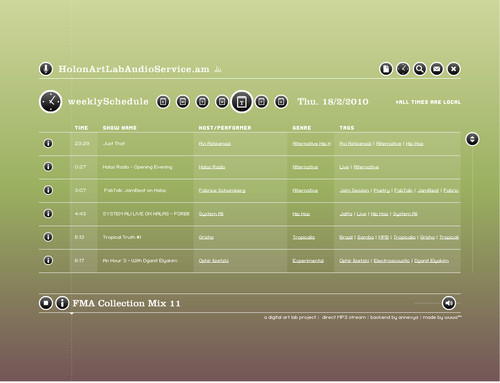The image size is (500, 383).
Task: Show info for SYSTEM ALI LIVE ON HALAS
Action: 48,213
